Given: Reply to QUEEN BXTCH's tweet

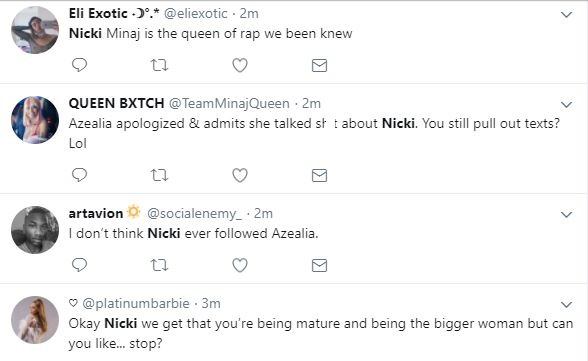Looking at the screenshot, I should coord(80,175).
